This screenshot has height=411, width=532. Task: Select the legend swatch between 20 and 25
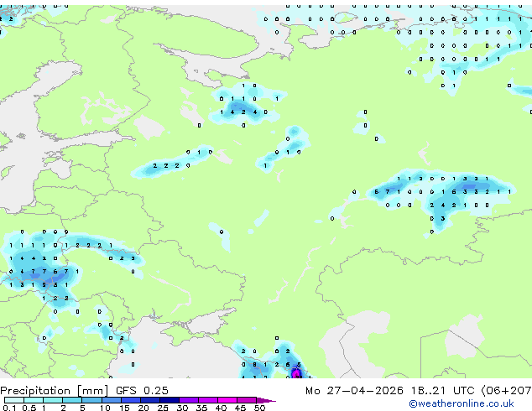[150, 400]
